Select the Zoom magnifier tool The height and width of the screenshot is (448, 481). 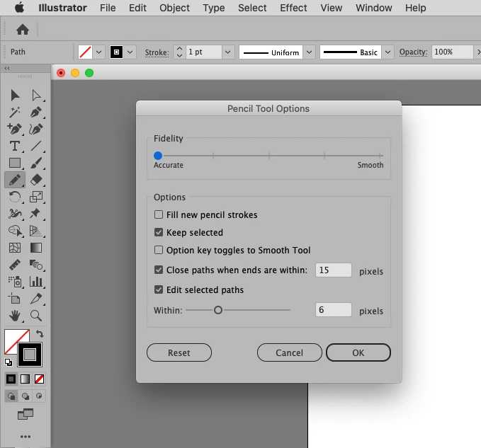[36, 316]
